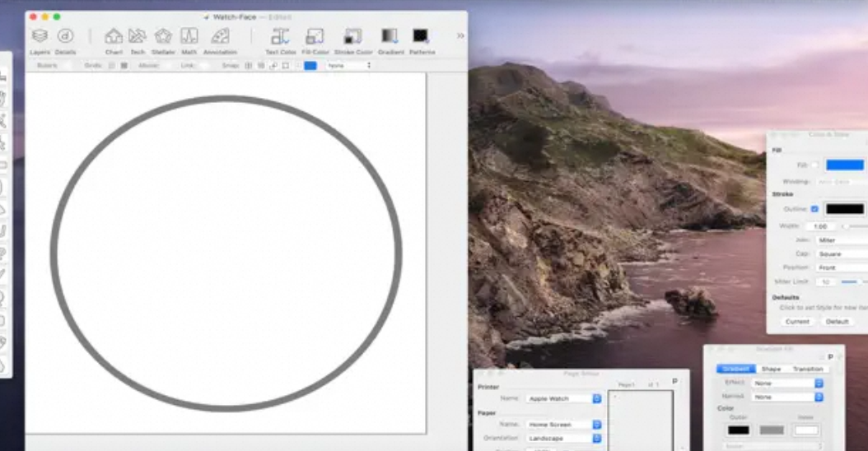The width and height of the screenshot is (868, 451).
Task: Open the Join dropdown showing Miter
Action: [x=842, y=240]
